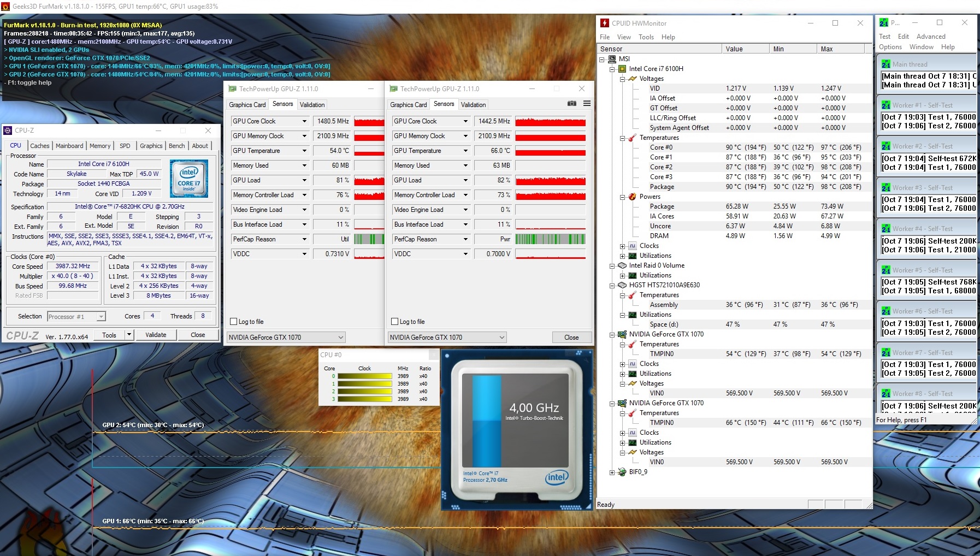The image size is (980, 556).
Task: Open the GPU-Z hamburger menu icon
Action: pos(587,104)
